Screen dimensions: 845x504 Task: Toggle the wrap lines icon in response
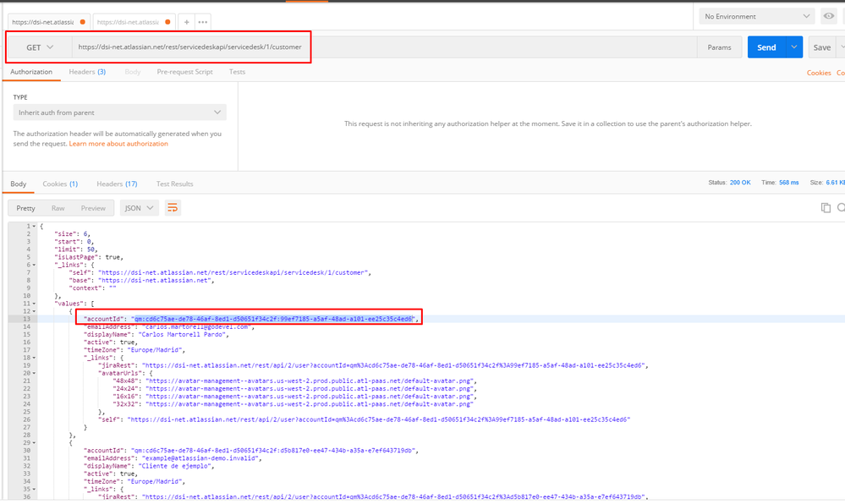[x=173, y=208]
